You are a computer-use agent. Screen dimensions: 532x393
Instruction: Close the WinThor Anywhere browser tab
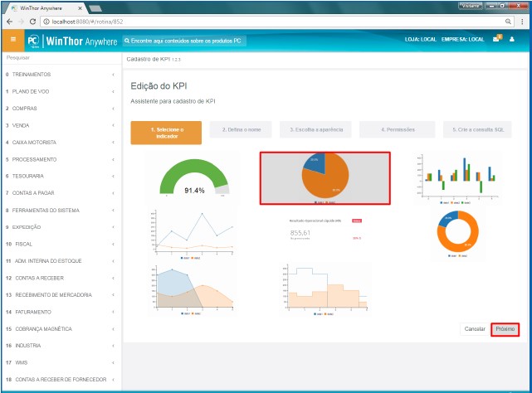click(x=80, y=8)
